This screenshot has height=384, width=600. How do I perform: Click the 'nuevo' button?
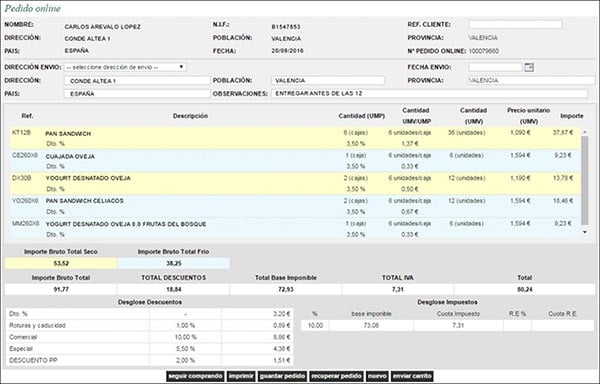tap(377, 376)
